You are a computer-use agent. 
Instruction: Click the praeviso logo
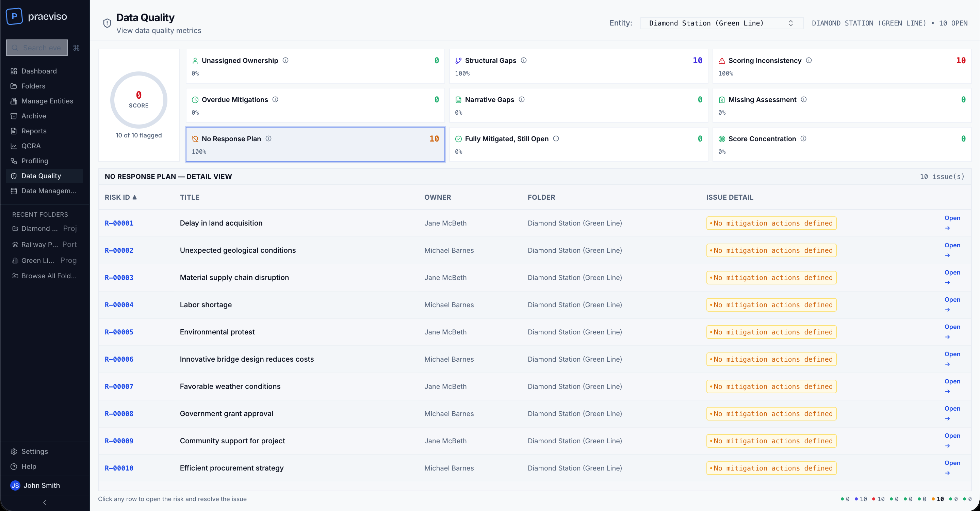click(37, 16)
